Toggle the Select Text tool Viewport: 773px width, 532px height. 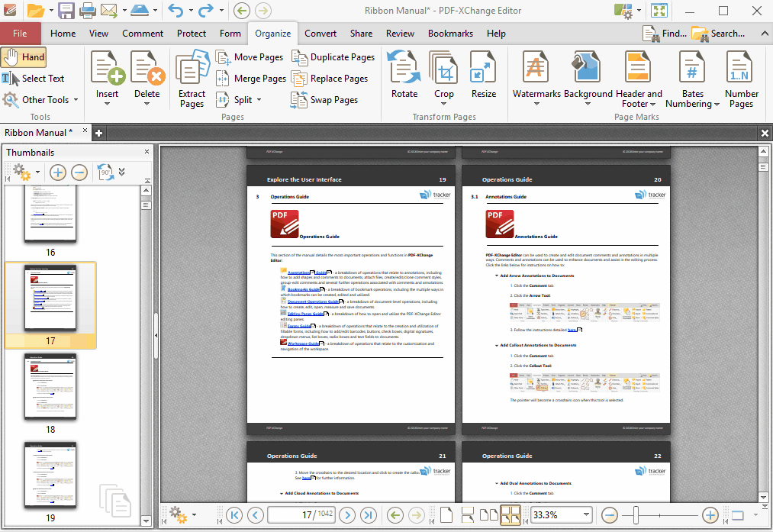click(x=34, y=79)
